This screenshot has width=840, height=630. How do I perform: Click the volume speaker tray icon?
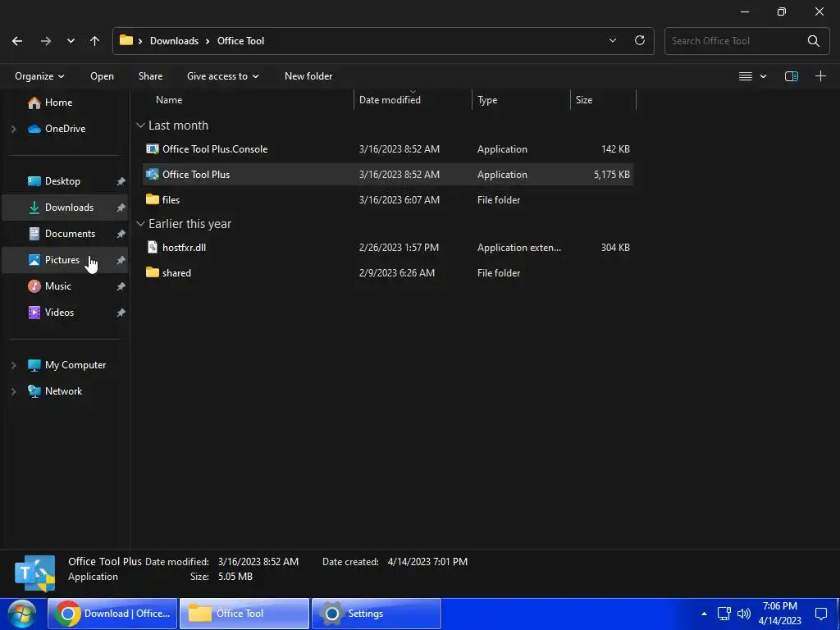click(743, 614)
